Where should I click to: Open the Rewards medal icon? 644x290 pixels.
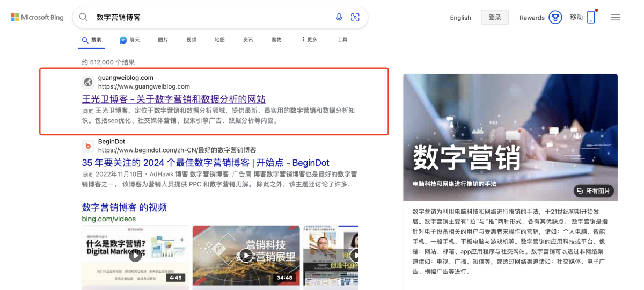coord(555,18)
